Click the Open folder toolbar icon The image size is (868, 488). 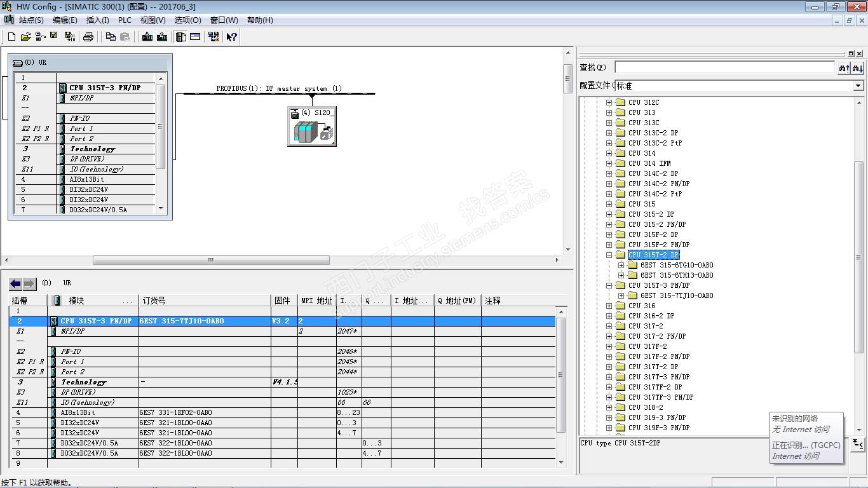25,37
